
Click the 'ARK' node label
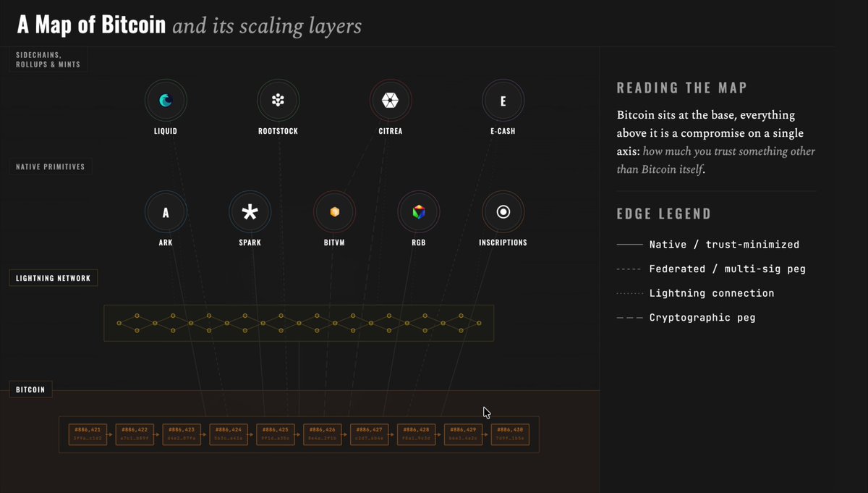166,243
